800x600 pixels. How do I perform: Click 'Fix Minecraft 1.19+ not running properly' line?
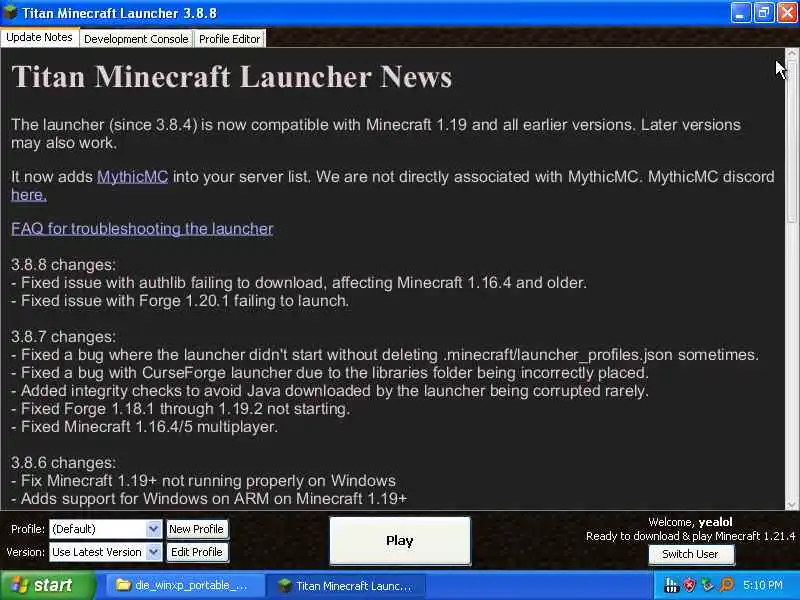204,481
